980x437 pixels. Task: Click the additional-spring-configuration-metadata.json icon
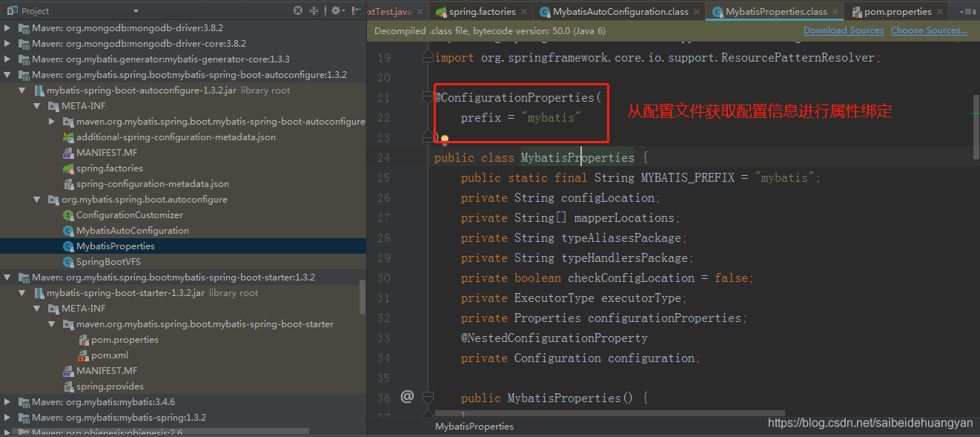[x=69, y=137]
